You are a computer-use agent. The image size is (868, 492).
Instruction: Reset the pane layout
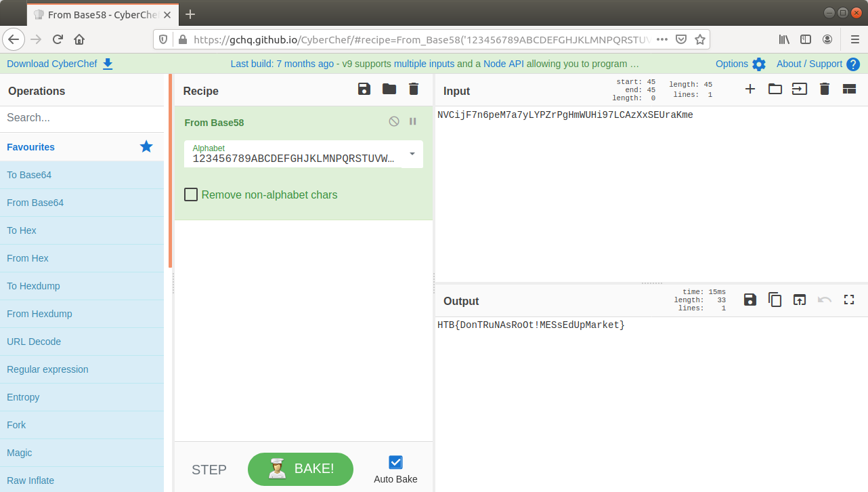pos(849,89)
